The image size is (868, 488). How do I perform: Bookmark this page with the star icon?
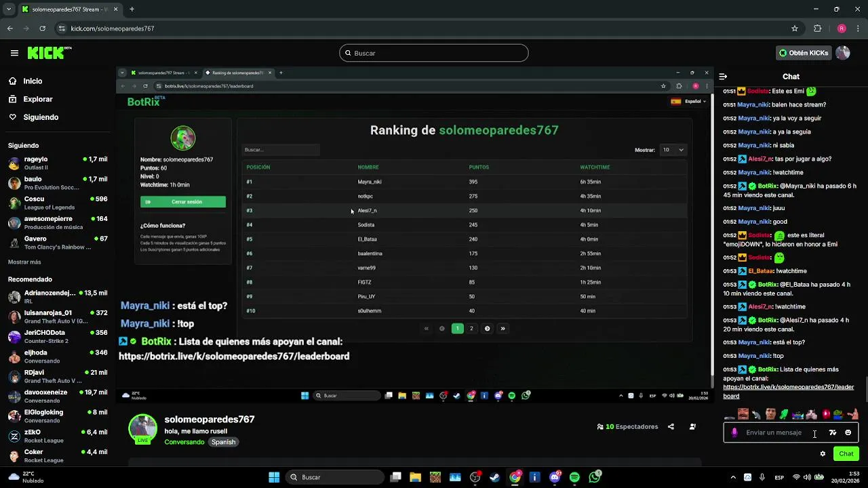click(x=795, y=28)
